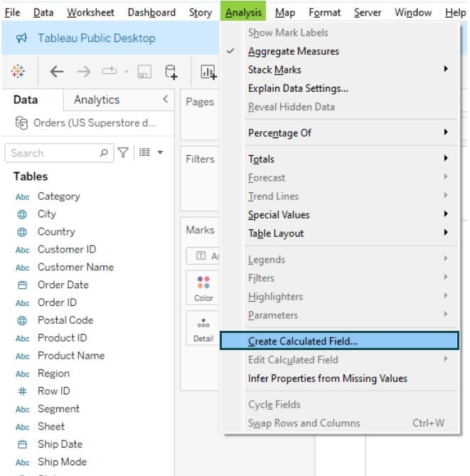
Task: Select the Order ID field
Action: (x=57, y=302)
